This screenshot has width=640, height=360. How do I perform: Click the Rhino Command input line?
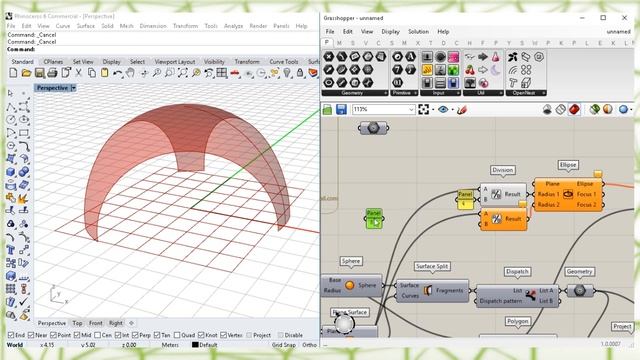coord(163,49)
